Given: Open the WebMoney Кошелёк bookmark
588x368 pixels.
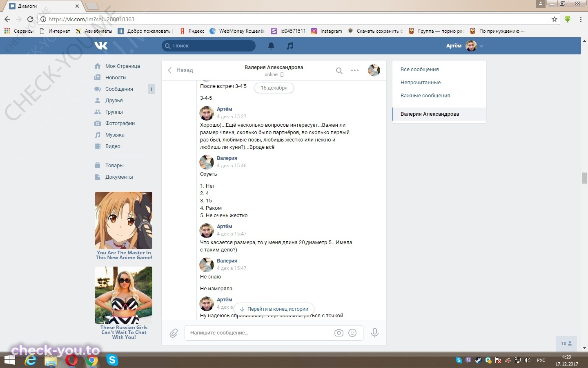Looking at the screenshot, I should [x=237, y=31].
